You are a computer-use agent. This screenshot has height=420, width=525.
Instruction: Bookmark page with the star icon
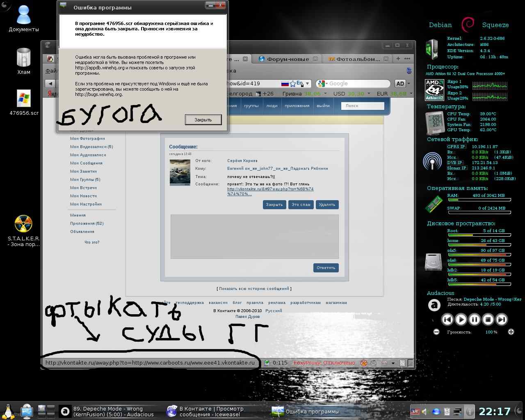tap(292, 84)
